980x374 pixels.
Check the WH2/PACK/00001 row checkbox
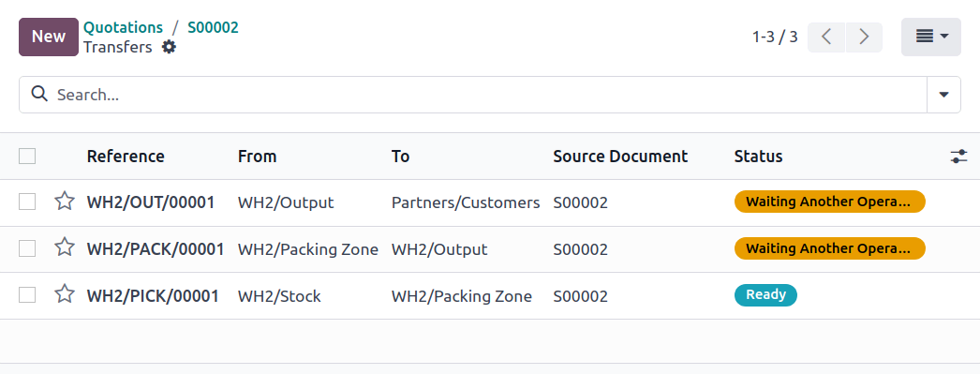click(27, 248)
